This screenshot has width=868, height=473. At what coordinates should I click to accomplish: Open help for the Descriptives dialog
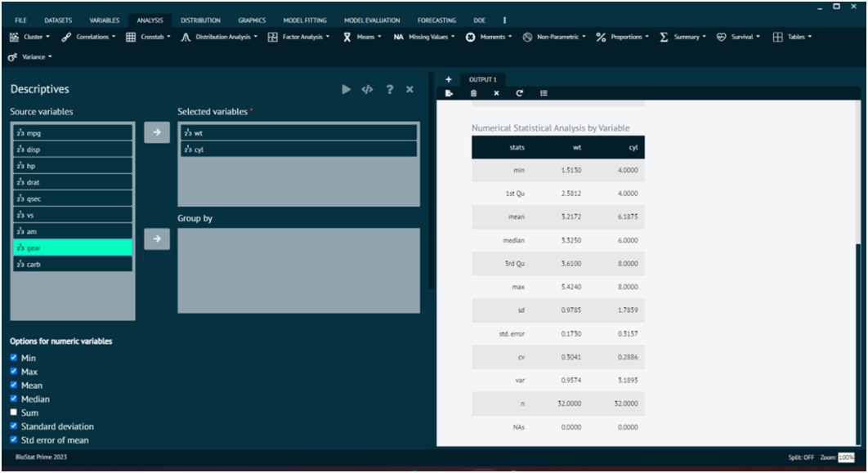[x=390, y=89]
